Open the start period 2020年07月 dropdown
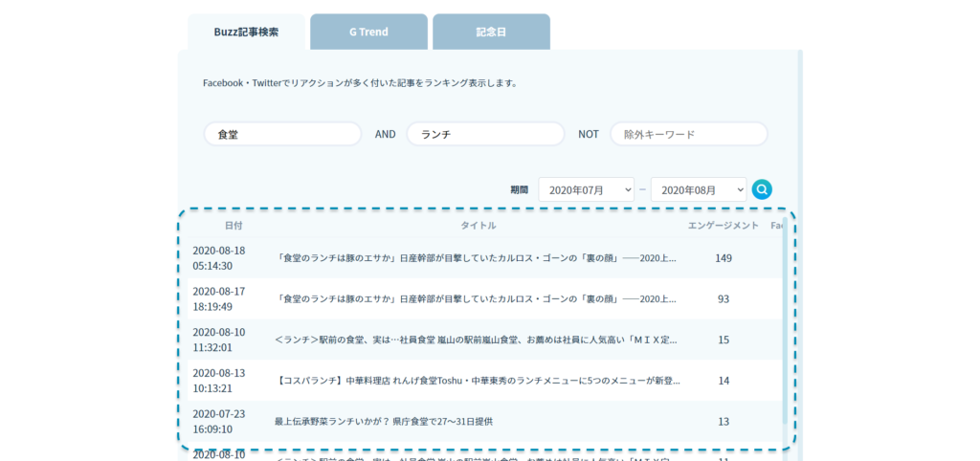 586,189
